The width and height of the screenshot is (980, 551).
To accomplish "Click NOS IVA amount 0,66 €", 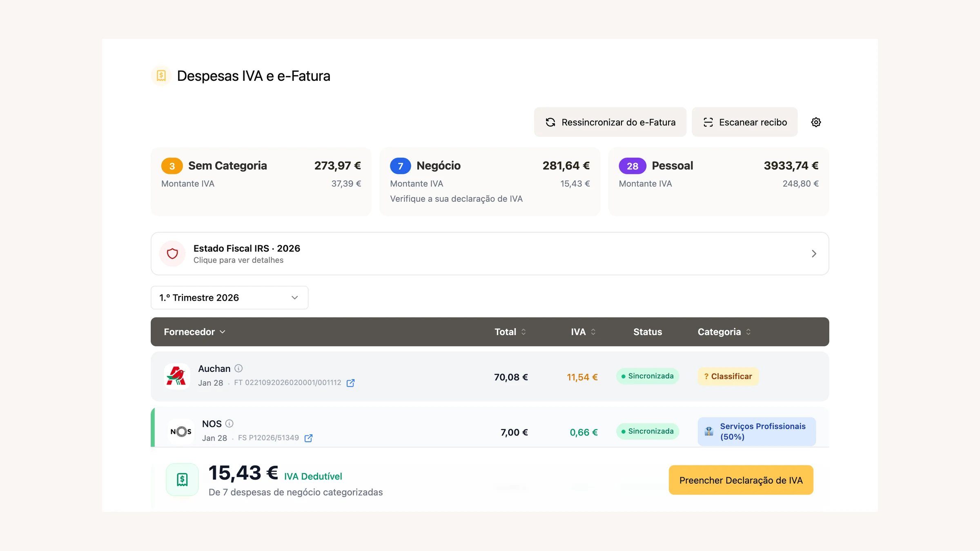I will click(x=584, y=432).
